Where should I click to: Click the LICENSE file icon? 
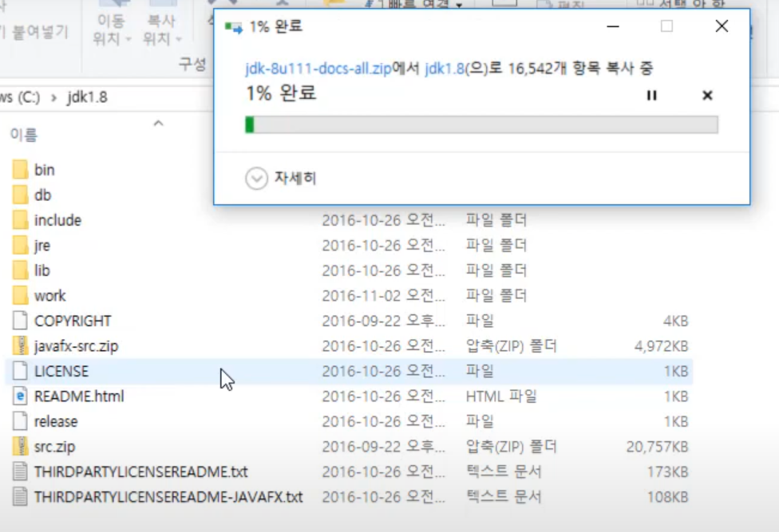[21, 371]
